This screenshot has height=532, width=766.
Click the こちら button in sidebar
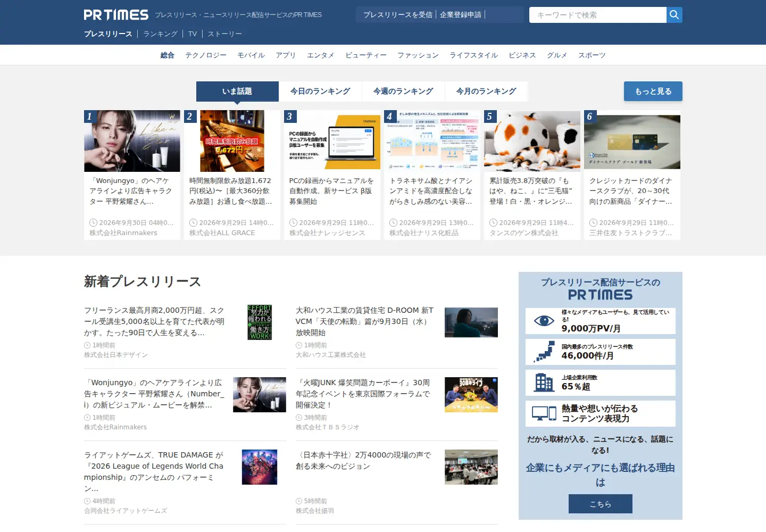601,504
